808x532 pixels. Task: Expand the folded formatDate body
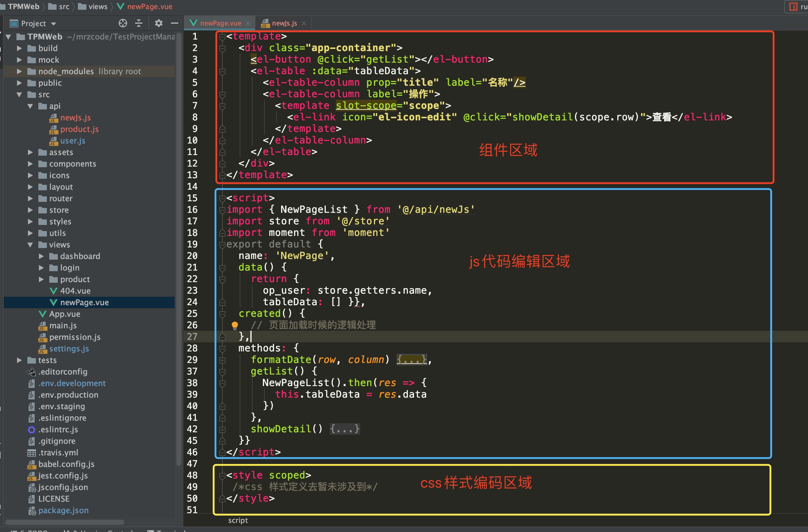[x=412, y=359]
